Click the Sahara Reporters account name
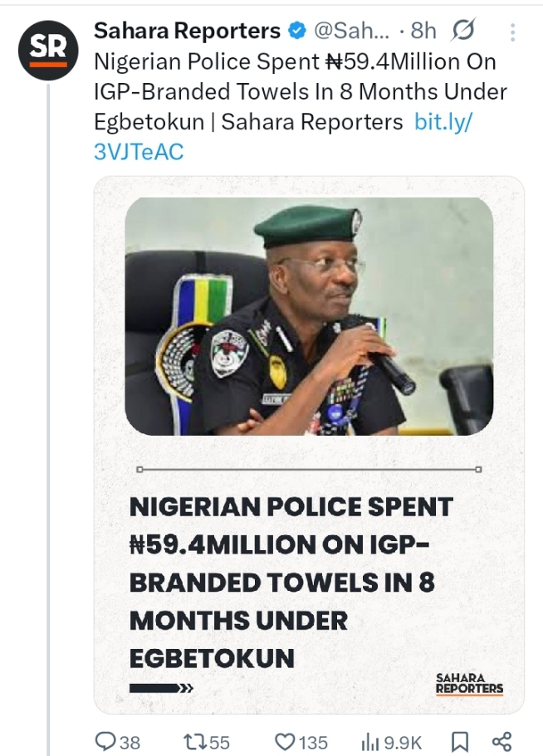Viewport: 543px width, 756px height. tap(187, 32)
